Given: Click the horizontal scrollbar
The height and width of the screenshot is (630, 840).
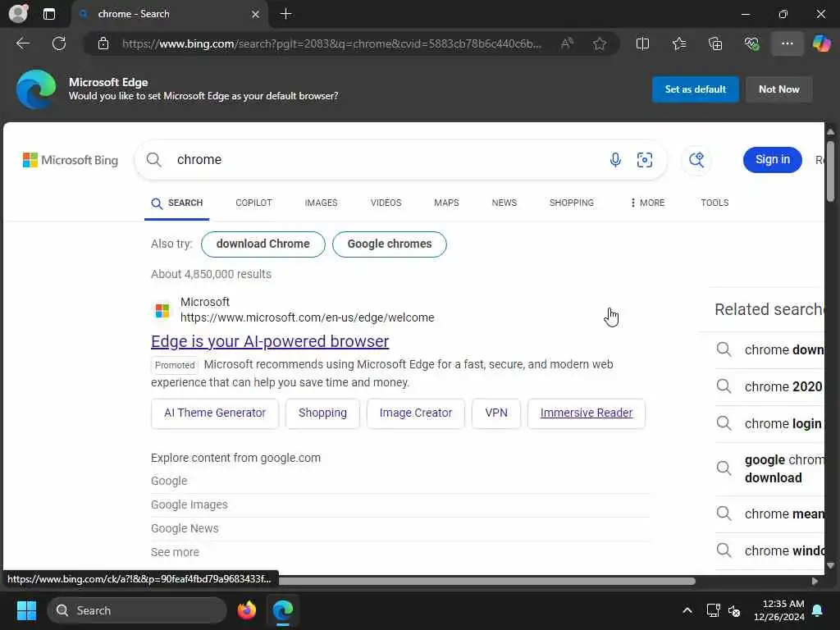Looking at the screenshot, I should pyautogui.click(x=486, y=582).
